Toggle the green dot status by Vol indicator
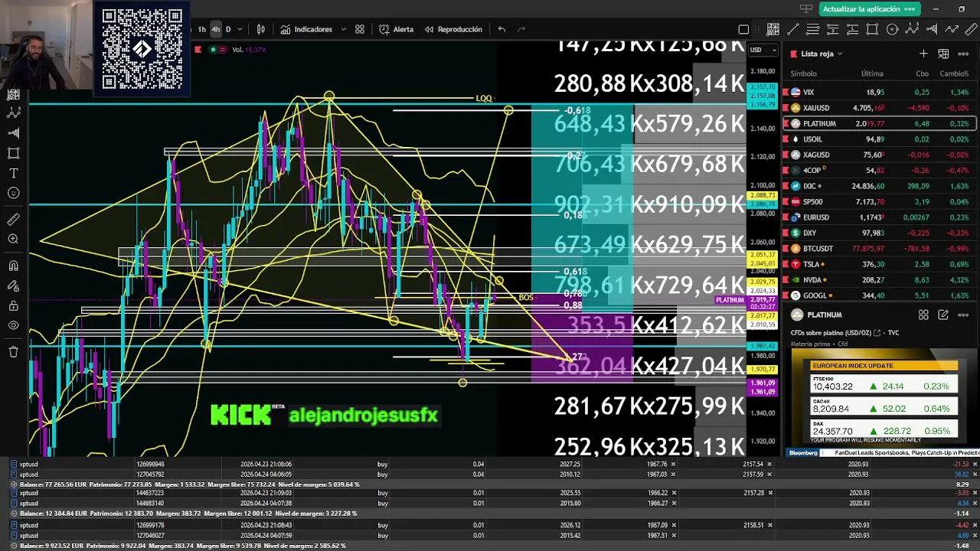 [214, 50]
